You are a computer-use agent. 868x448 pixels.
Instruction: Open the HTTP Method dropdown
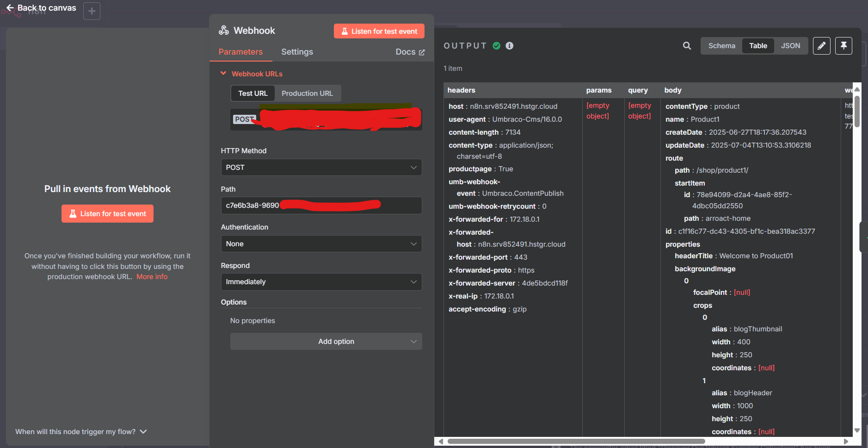point(321,167)
